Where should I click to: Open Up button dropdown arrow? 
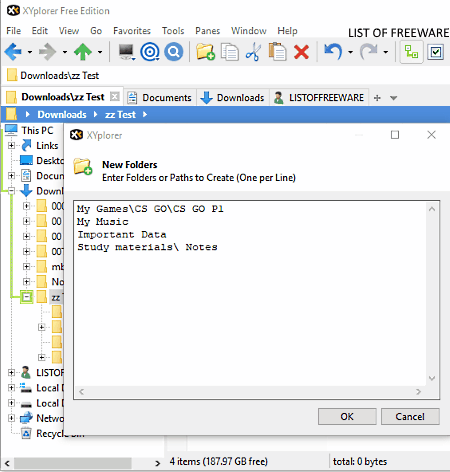point(100,52)
